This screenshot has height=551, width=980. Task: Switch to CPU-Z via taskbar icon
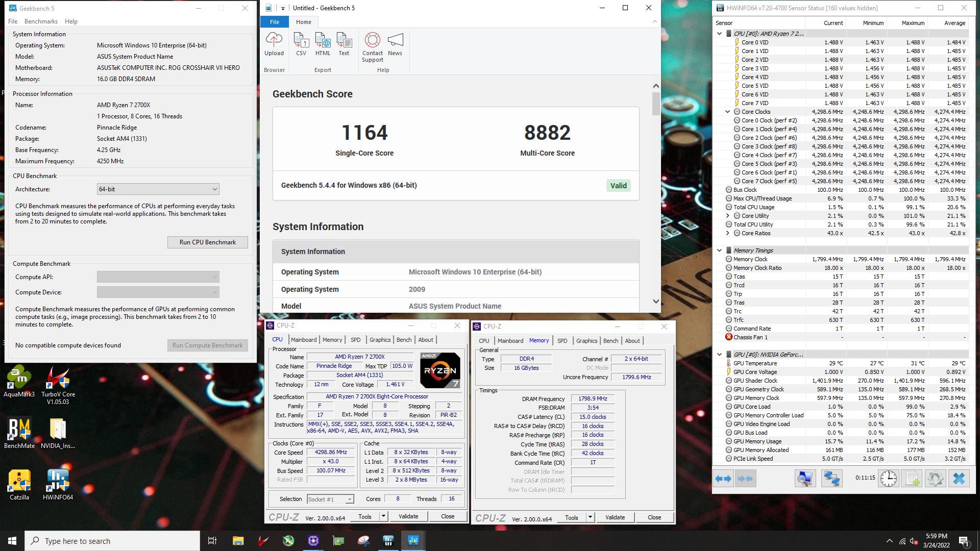tap(313, 541)
